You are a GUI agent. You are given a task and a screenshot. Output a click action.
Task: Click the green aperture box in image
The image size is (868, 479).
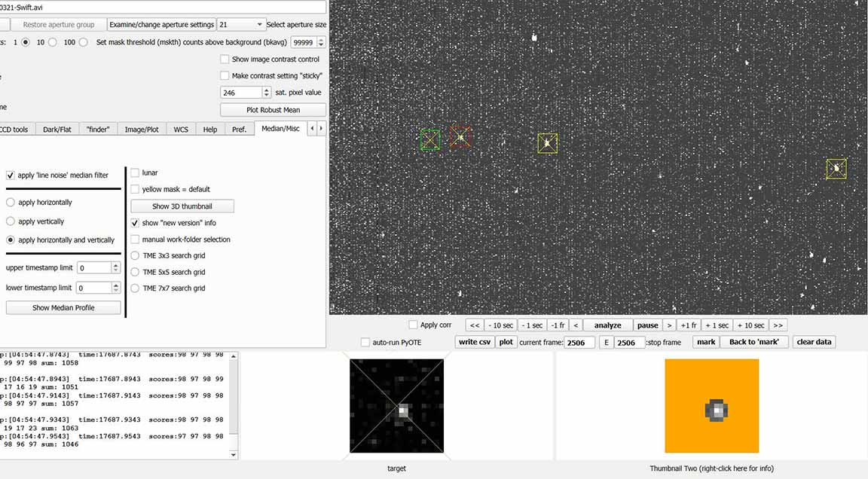click(x=430, y=139)
